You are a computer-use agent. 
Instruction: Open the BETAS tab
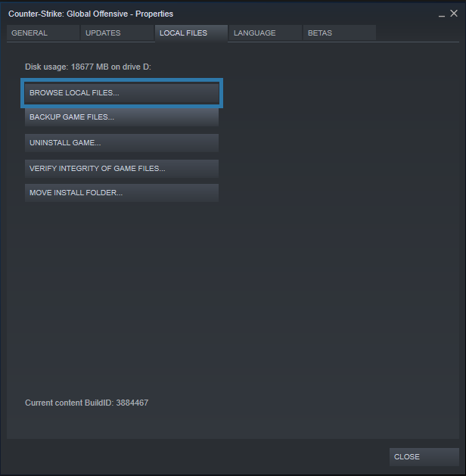pyautogui.click(x=340, y=33)
